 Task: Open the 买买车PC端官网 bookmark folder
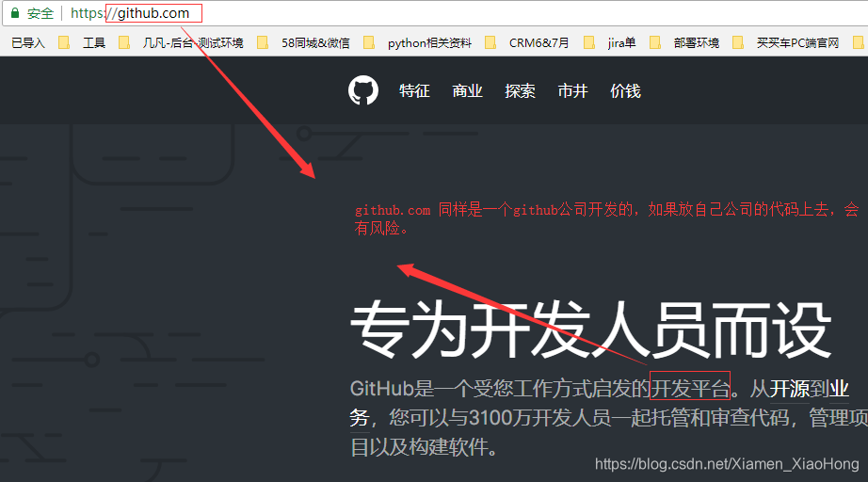tap(785, 42)
